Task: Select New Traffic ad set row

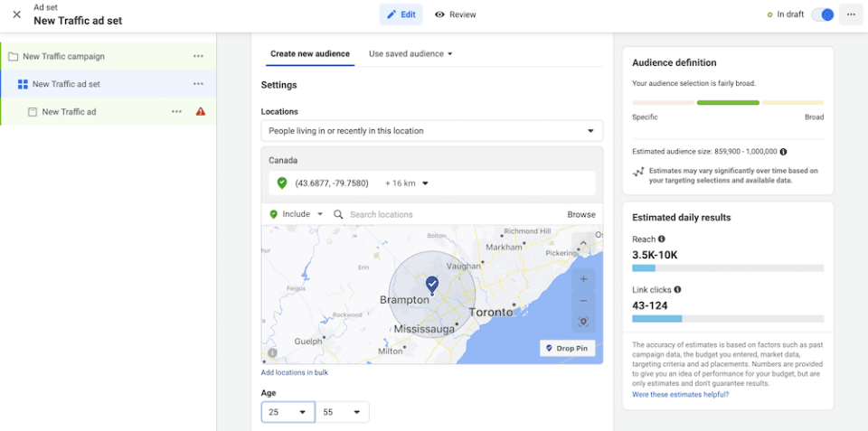Action: (108, 84)
